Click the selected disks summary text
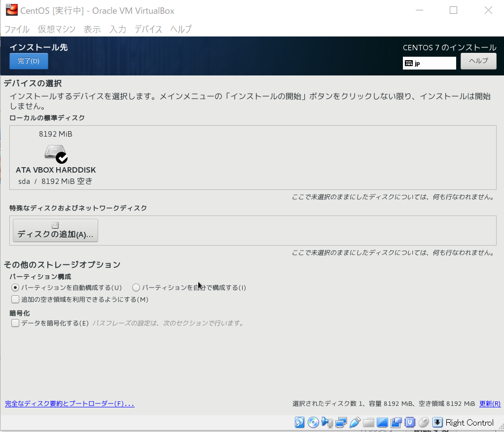The image size is (504, 432). [384, 404]
